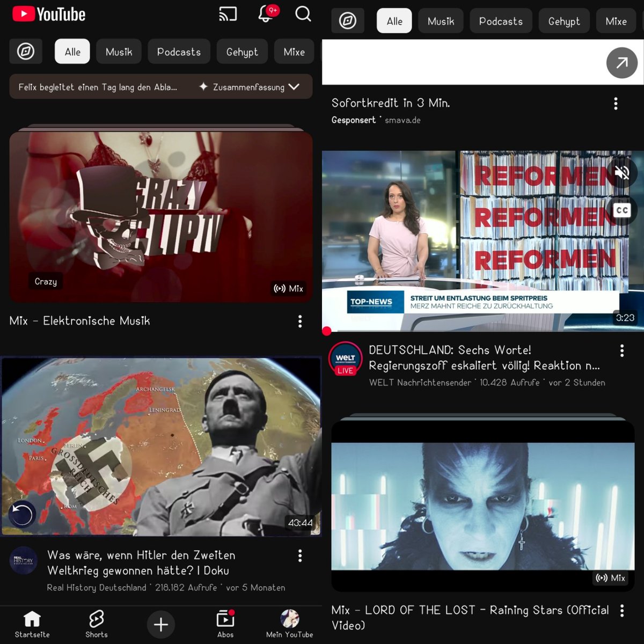Select the Musik chip below the YouTube logo

pos(119,52)
